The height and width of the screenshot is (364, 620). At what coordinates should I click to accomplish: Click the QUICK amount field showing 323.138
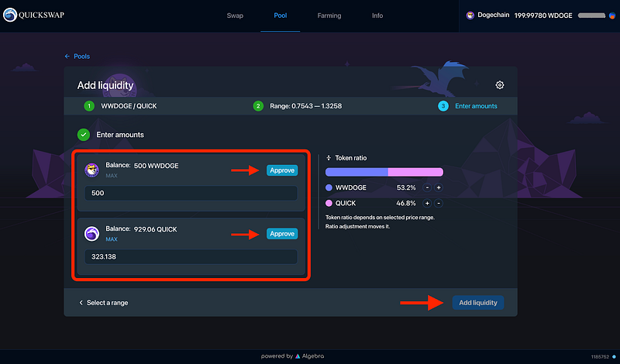click(191, 256)
